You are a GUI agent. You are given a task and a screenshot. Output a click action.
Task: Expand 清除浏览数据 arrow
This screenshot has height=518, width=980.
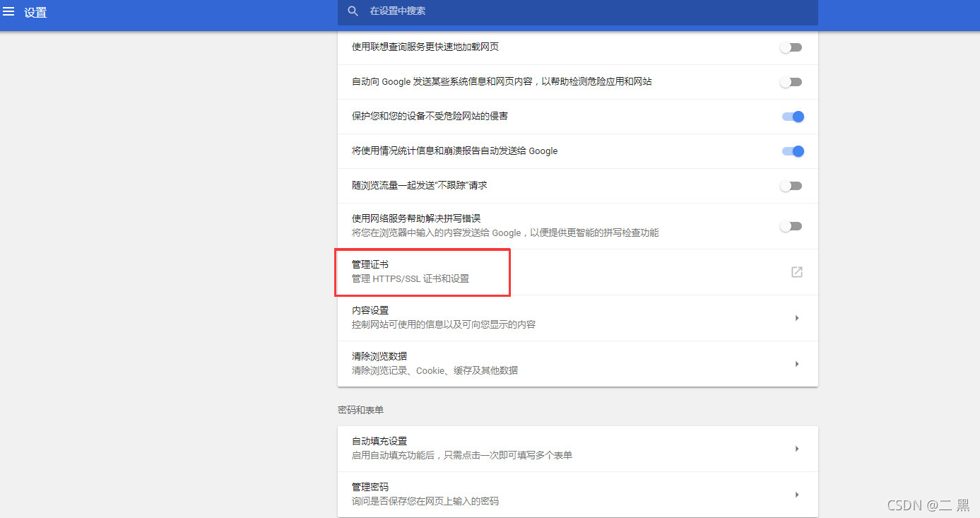point(797,364)
